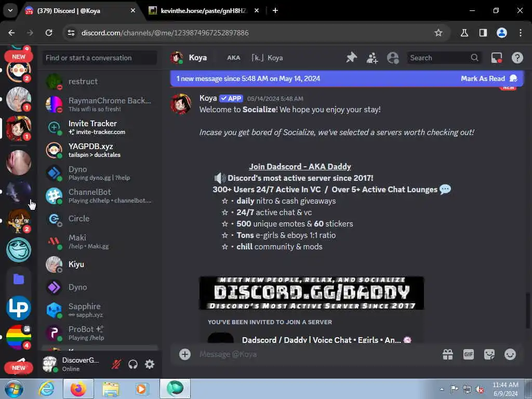The width and height of the screenshot is (532, 399).
Task: View site information icon in address bar
Action: point(71,33)
